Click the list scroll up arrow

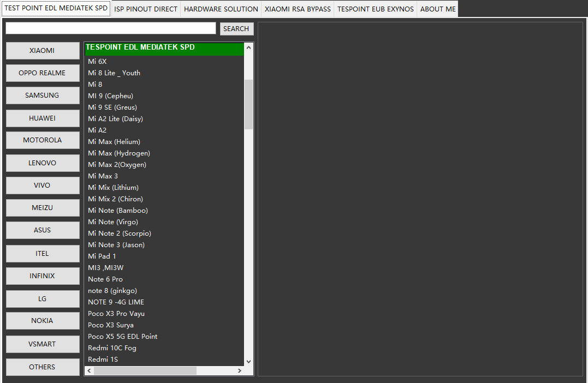(249, 47)
